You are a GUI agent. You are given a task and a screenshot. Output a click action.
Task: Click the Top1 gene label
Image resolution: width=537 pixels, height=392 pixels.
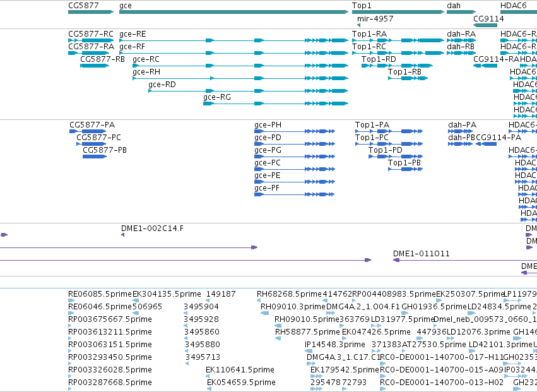coord(362,6)
